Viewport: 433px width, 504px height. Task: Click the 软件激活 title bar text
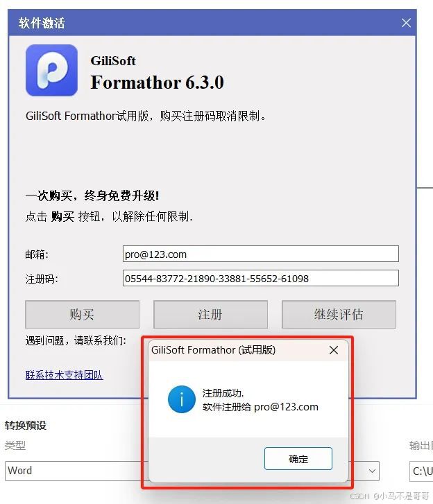[42, 23]
